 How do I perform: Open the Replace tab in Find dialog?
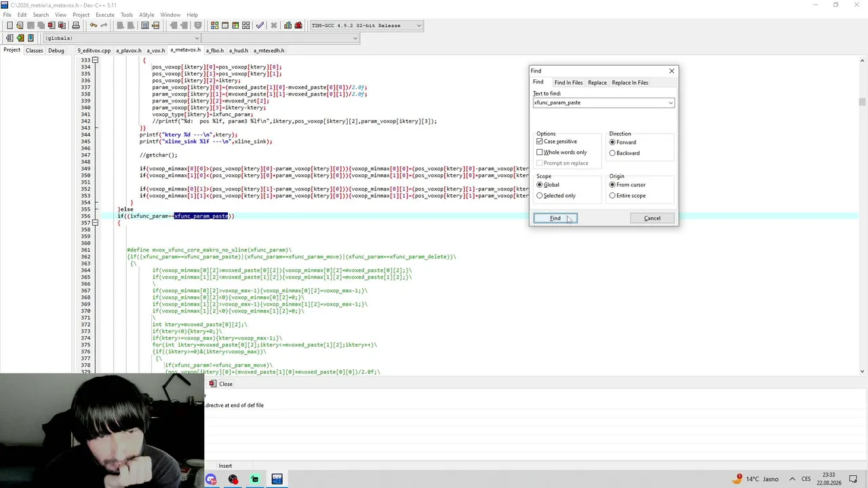[597, 83]
